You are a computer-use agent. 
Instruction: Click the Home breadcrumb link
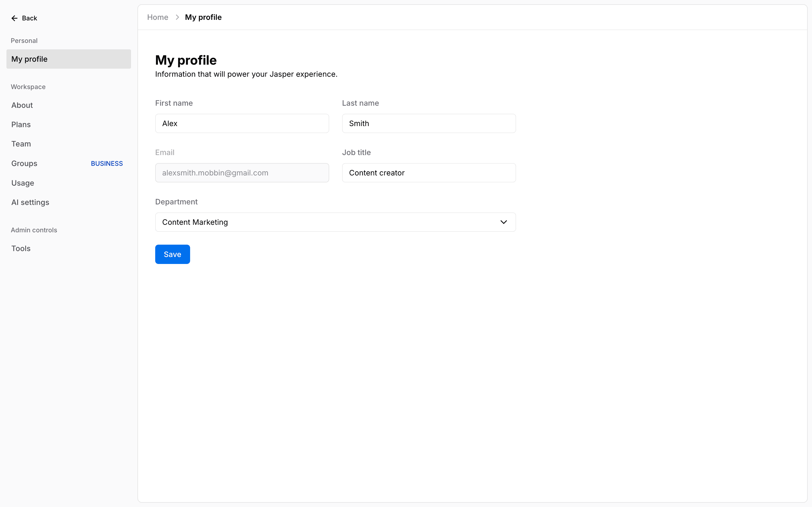pos(158,17)
